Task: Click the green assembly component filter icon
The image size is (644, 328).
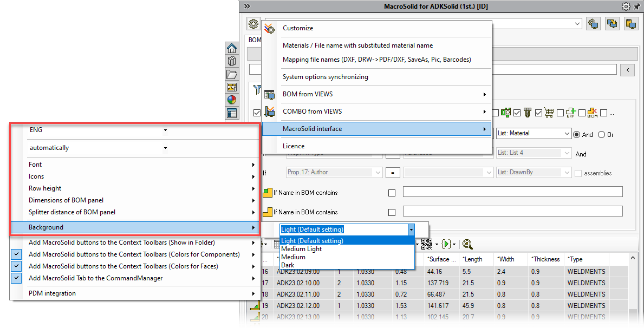Action: pyautogui.click(x=506, y=112)
